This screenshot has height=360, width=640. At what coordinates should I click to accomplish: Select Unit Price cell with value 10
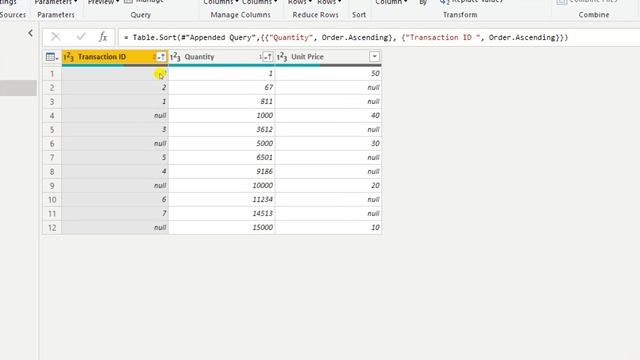[x=328, y=227]
